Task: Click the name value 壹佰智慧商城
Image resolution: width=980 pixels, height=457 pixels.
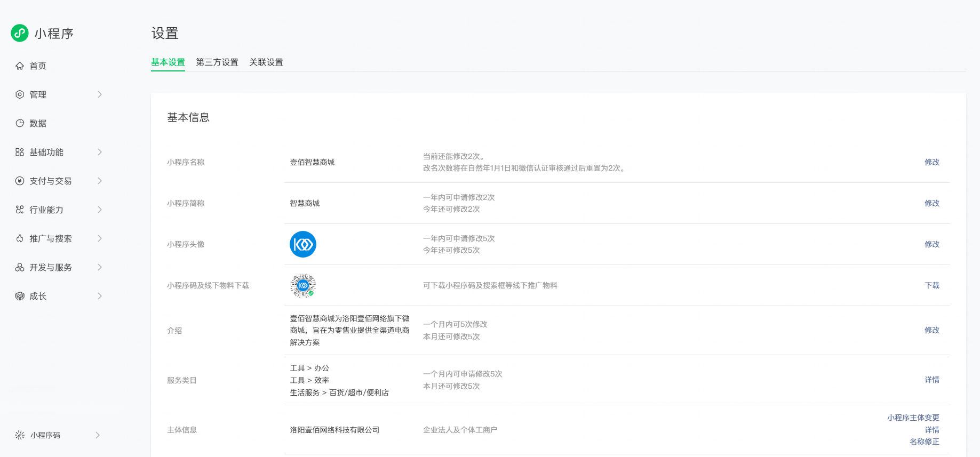Action: coord(312,162)
